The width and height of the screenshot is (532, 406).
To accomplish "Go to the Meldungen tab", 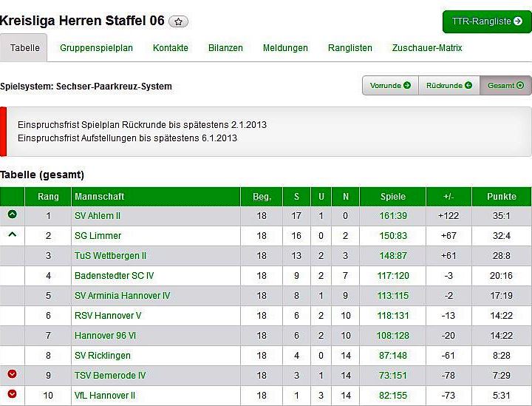I will click(285, 48).
